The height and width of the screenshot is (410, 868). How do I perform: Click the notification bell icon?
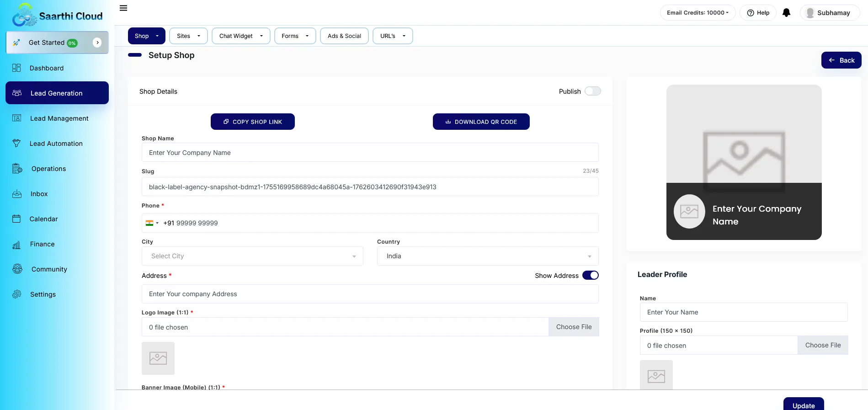[x=786, y=13]
